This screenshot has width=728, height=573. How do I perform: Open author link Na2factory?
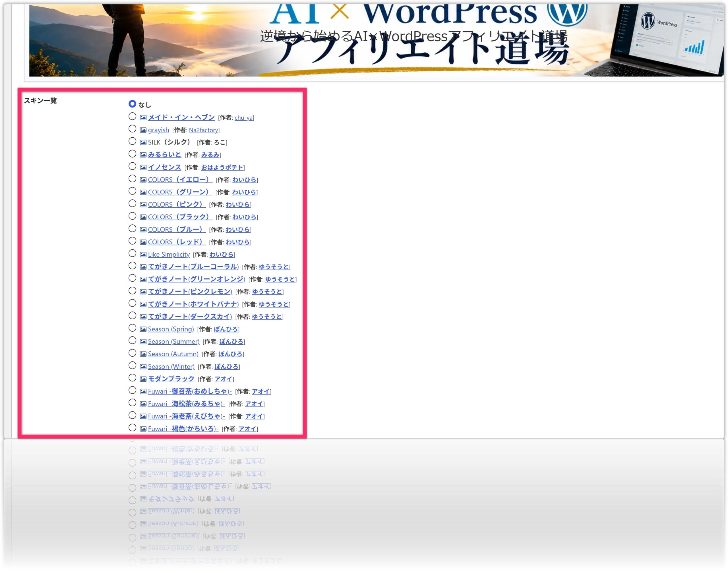[x=203, y=130]
